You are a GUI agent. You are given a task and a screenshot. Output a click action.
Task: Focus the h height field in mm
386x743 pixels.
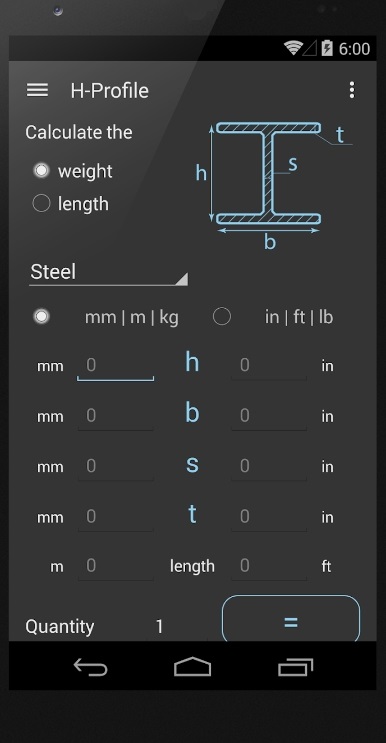tap(116, 366)
